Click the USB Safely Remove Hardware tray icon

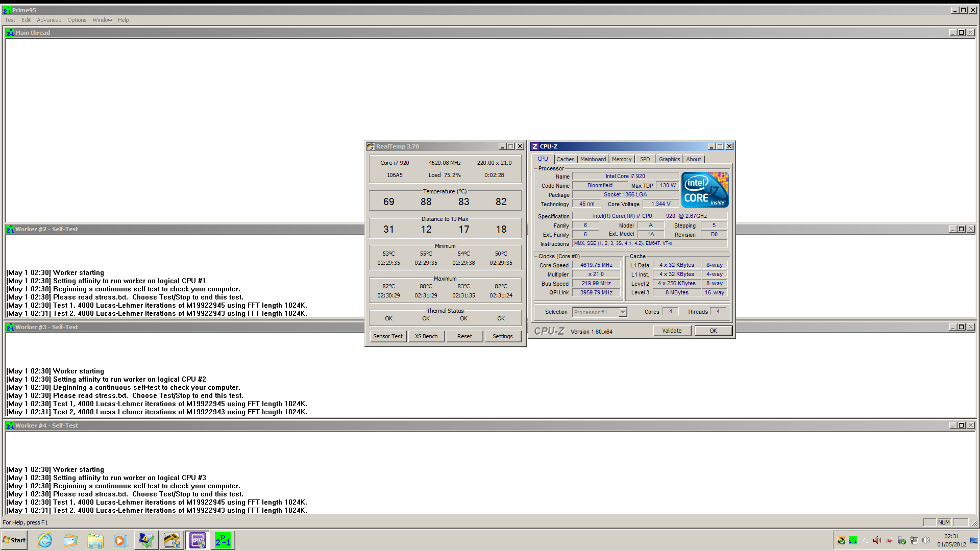tap(902, 540)
